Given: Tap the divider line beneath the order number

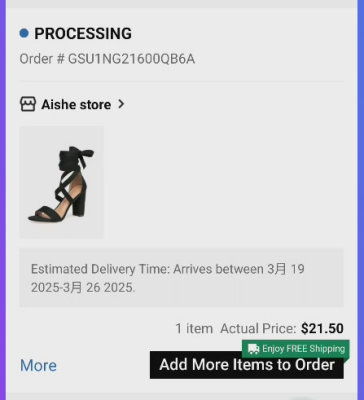Looking at the screenshot, I should click(182, 81).
